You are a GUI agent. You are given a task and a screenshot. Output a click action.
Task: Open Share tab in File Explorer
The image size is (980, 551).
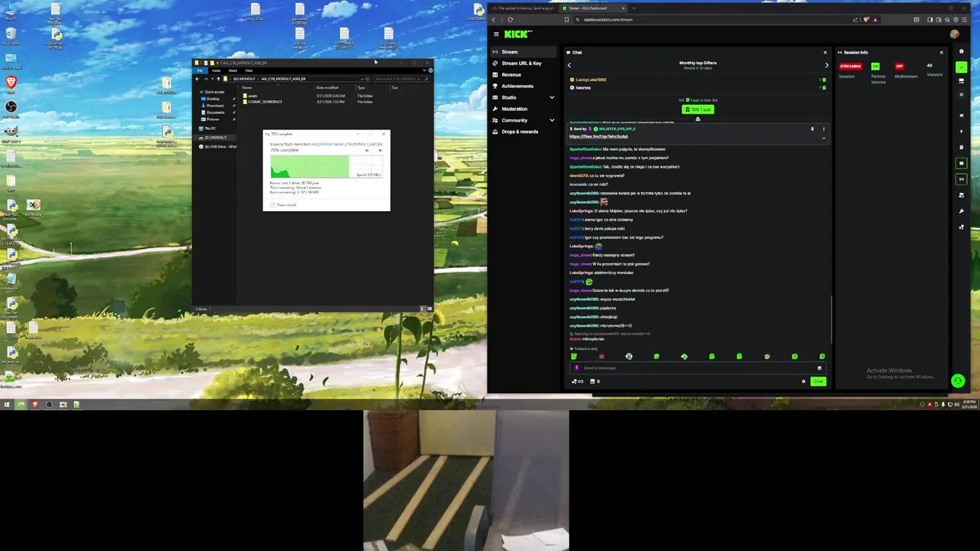[233, 70]
